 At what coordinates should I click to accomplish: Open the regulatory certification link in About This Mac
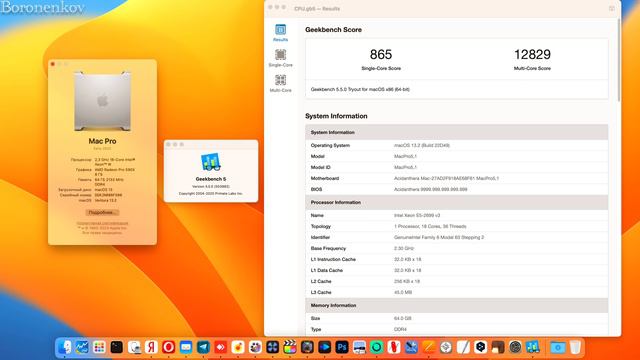[102, 223]
